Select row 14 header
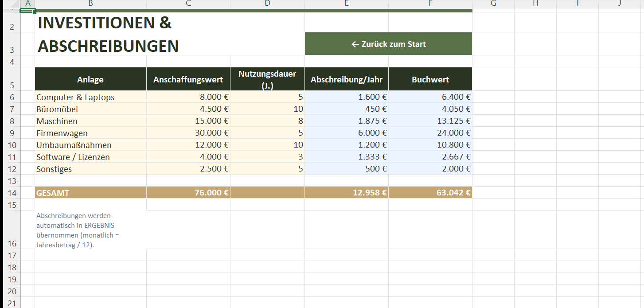The image size is (644, 308). [x=12, y=193]
